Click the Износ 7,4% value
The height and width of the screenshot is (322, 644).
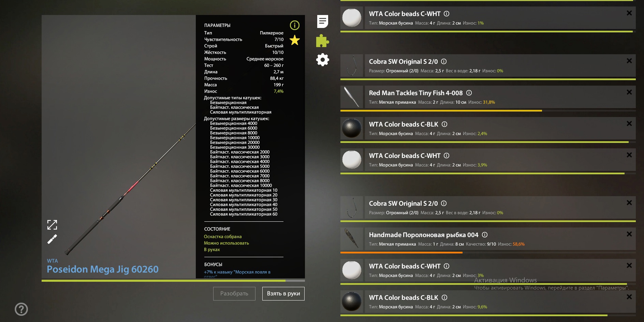278,91
